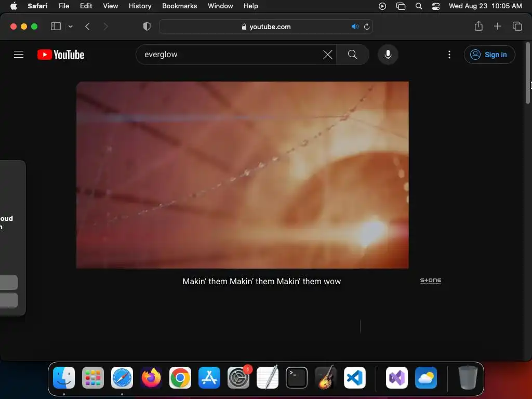
Task: Open Visual Studio Code from the Dock
Action: tap(354, 378)
